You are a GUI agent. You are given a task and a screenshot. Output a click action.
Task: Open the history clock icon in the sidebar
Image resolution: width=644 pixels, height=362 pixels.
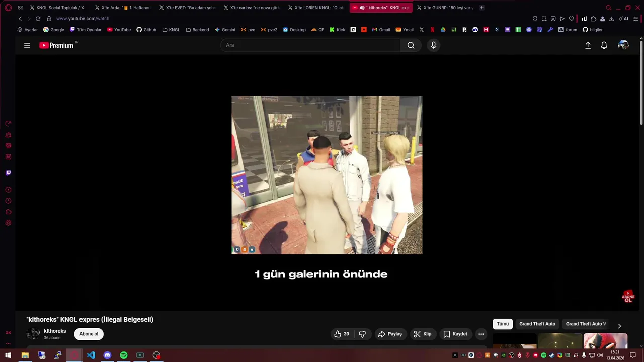coord(8,201)
